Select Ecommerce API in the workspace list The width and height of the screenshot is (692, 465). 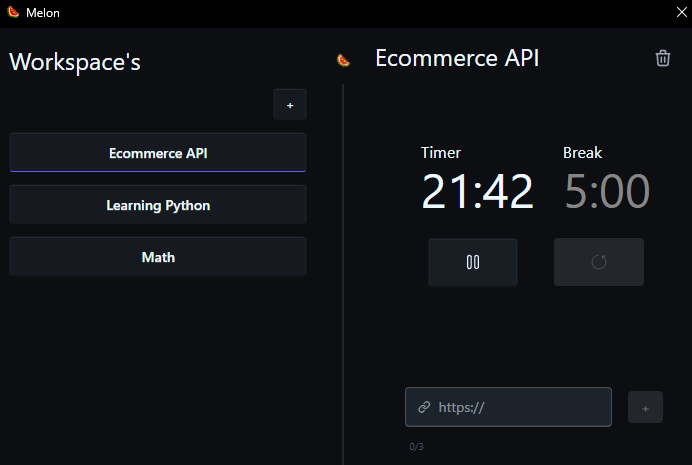tap(158, 153)
